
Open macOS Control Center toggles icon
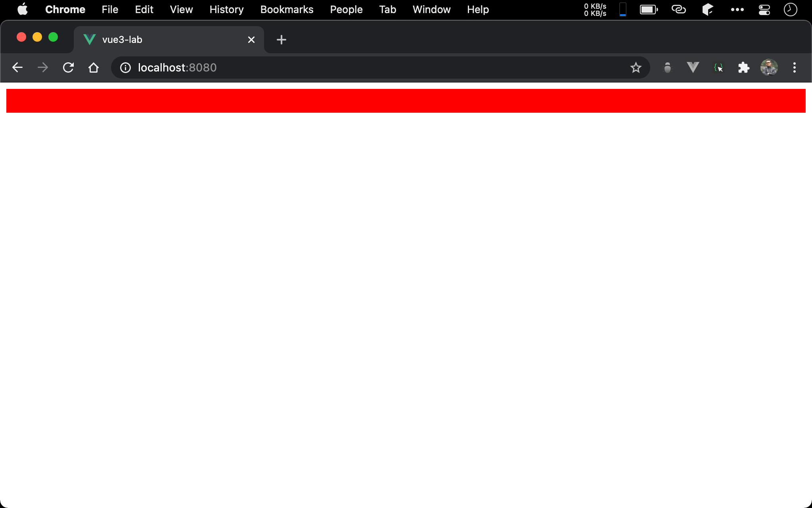(764, 10)
